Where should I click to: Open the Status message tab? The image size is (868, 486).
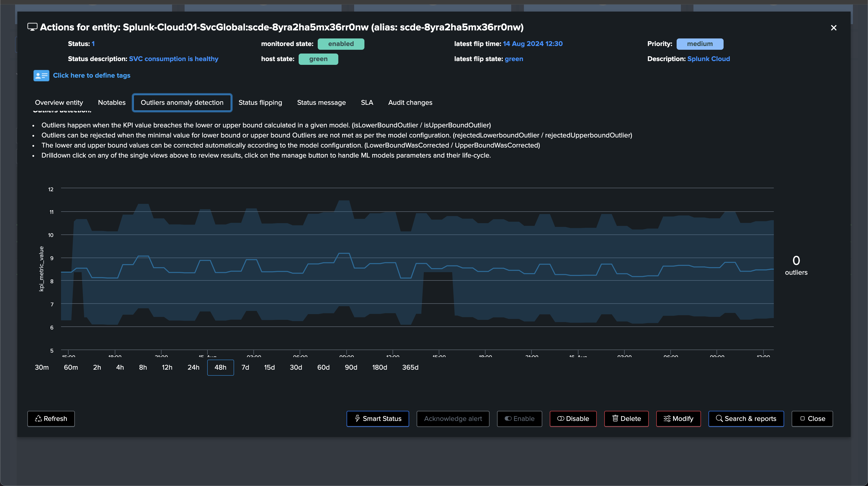pos(321,103)
